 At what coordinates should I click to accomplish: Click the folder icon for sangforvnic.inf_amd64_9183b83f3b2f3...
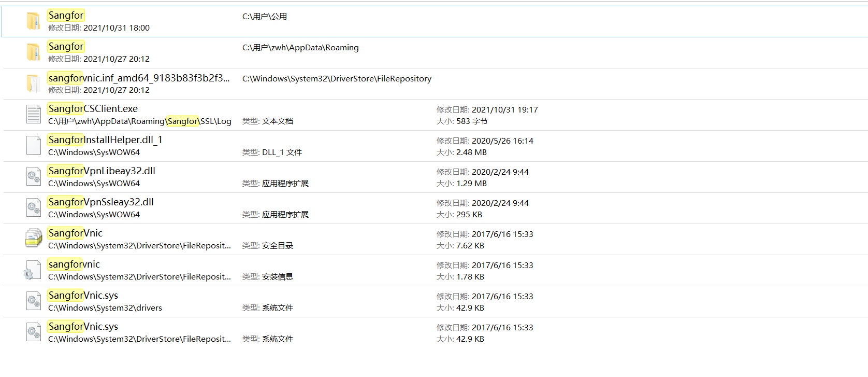pyautogui.click(x=33, y=83)
